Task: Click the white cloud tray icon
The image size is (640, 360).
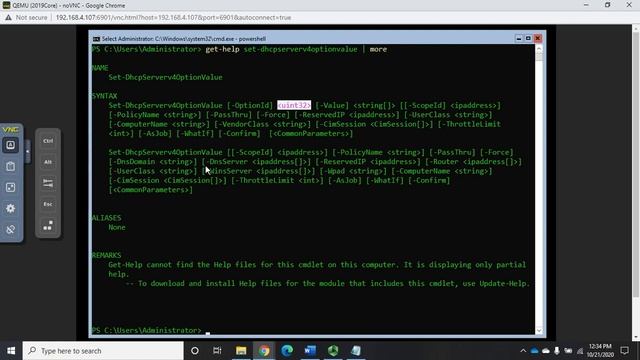Action: click(546, 351)
